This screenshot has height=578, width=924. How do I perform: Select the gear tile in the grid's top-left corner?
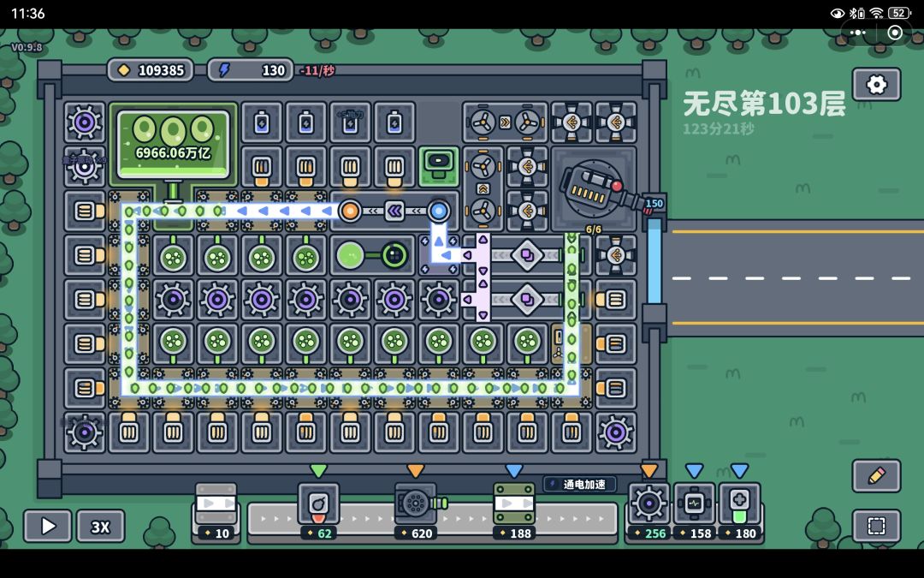pyautogui.click(x=85, y=122)
